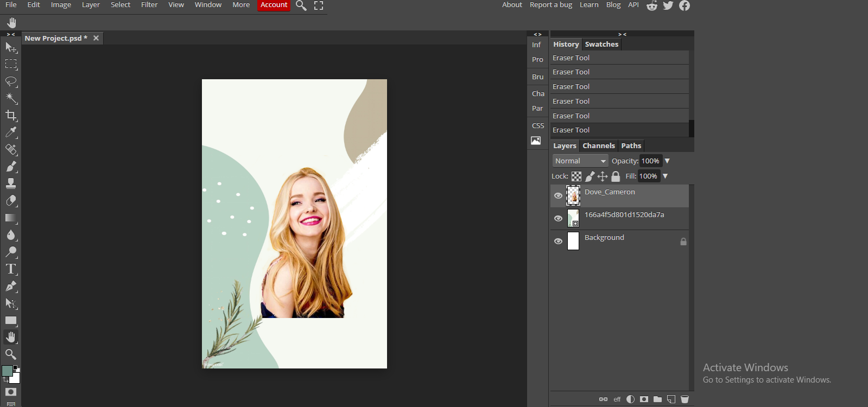This screenshot has width=868, height=407.
Task: Link layers using the chain icon
Action: (603, 399)
